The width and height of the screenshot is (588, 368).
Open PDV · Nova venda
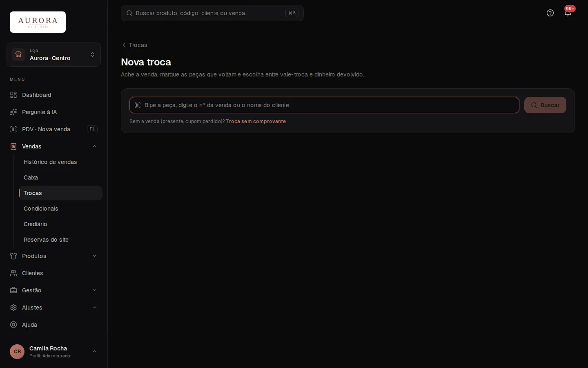click(x=53, y=129)
